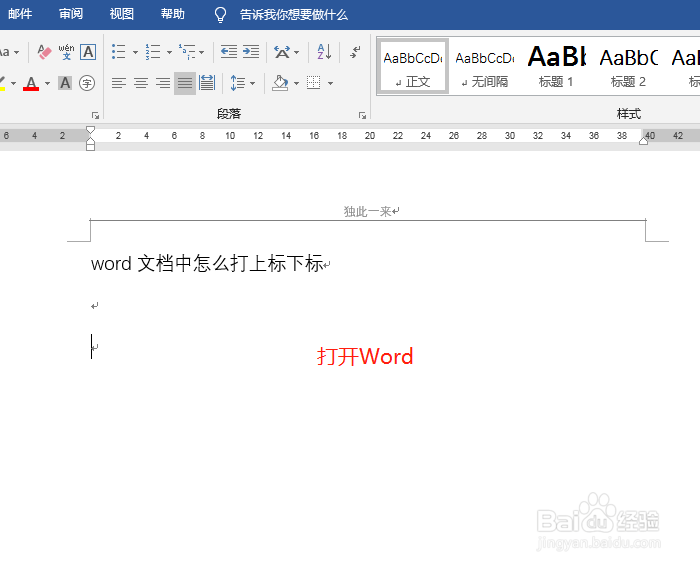Click the header text 独此一来
Image resolution: width=700 pixels, height=568 pixels.
click(x=367, y=211)
